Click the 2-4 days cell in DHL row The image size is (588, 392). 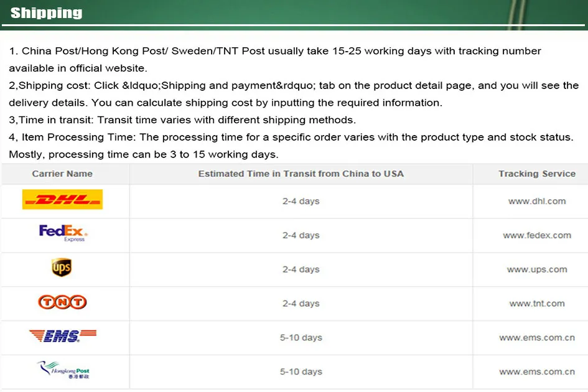(x=301, y=201)
